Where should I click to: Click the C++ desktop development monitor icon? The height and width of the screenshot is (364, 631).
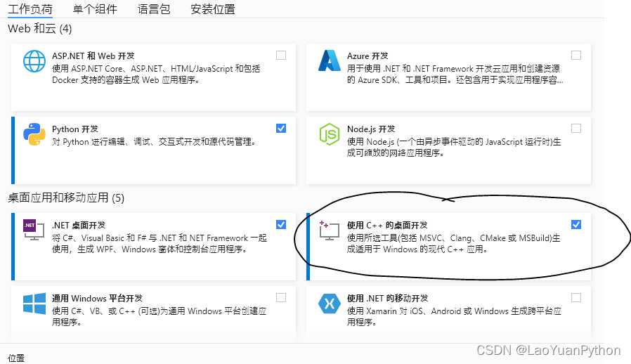point(329,230)
